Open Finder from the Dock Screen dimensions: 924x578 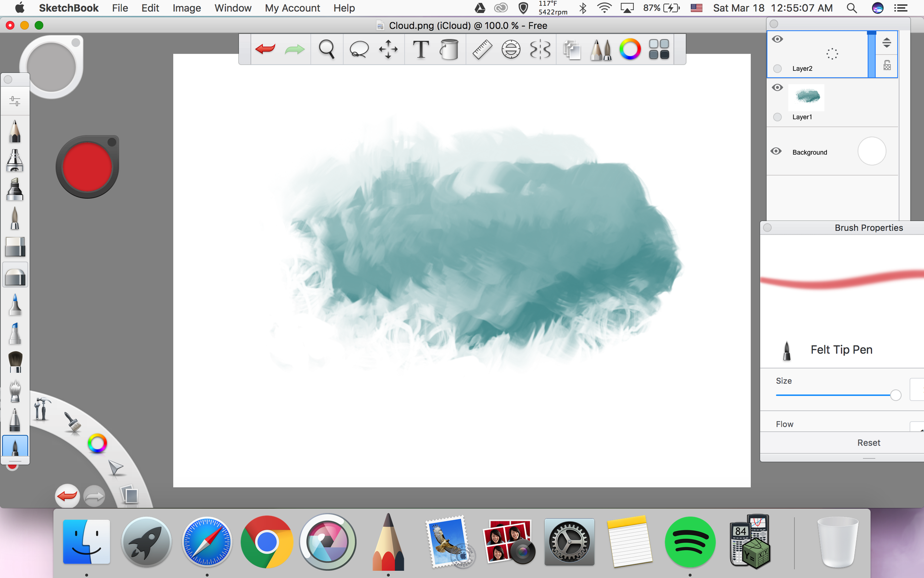pyautogui.click(x=87, y=542)
